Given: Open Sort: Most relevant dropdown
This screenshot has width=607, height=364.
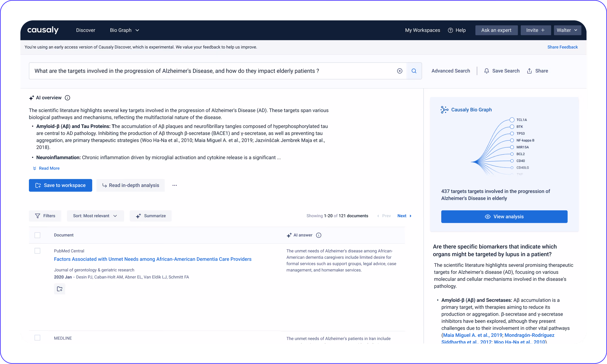Looking at the screenshot, I should point(95,216).
